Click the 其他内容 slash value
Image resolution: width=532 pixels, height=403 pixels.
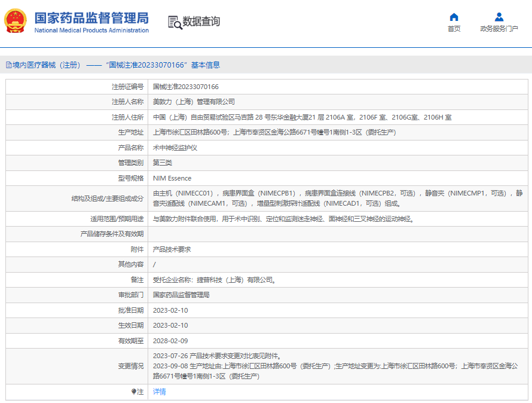[154, 264]
